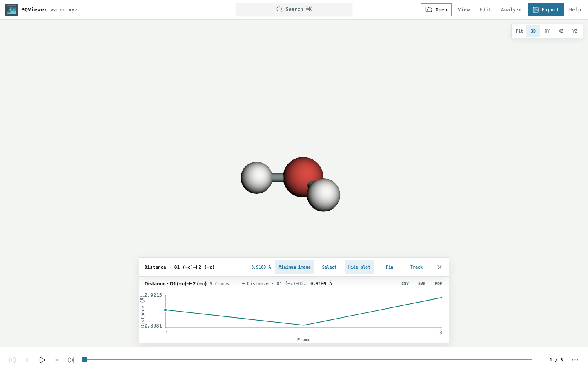
Task: Hide the distance plot
Action: [x=359, y=267]
